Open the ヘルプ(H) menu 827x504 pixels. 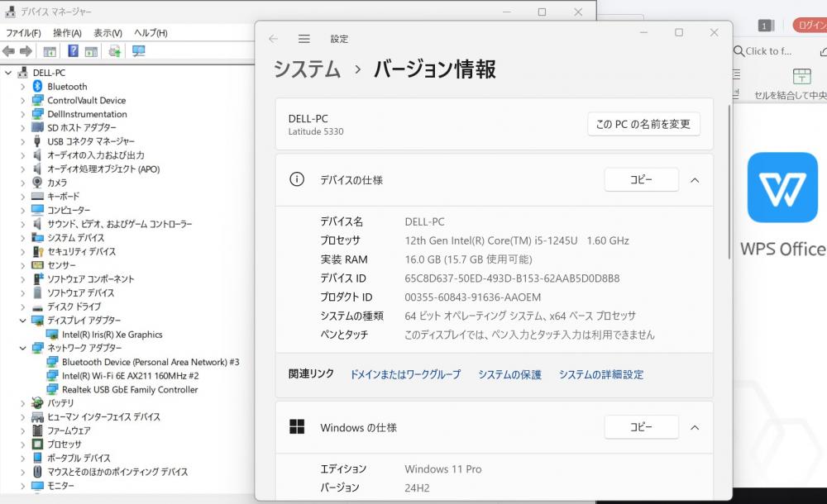pyautogui.click(x=151, y=33)
